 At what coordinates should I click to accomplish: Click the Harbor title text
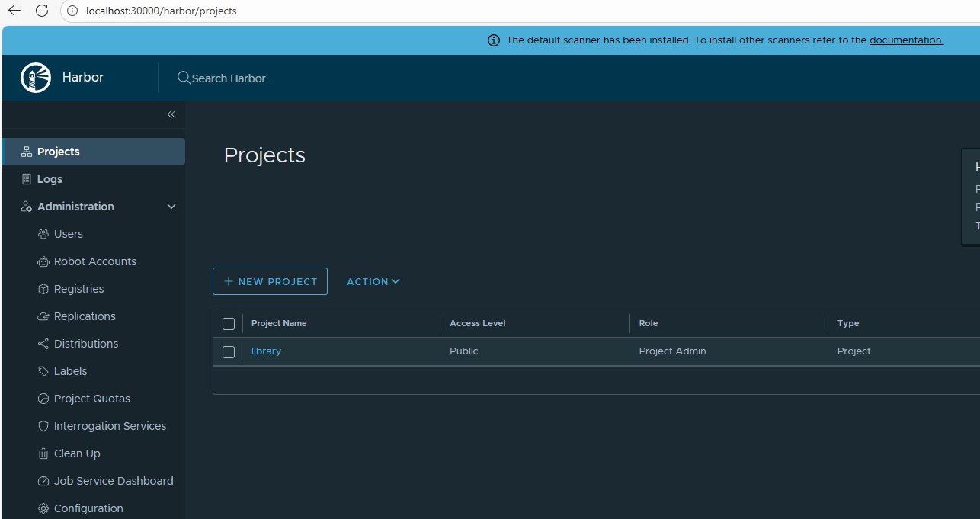(x=82, y=77)
